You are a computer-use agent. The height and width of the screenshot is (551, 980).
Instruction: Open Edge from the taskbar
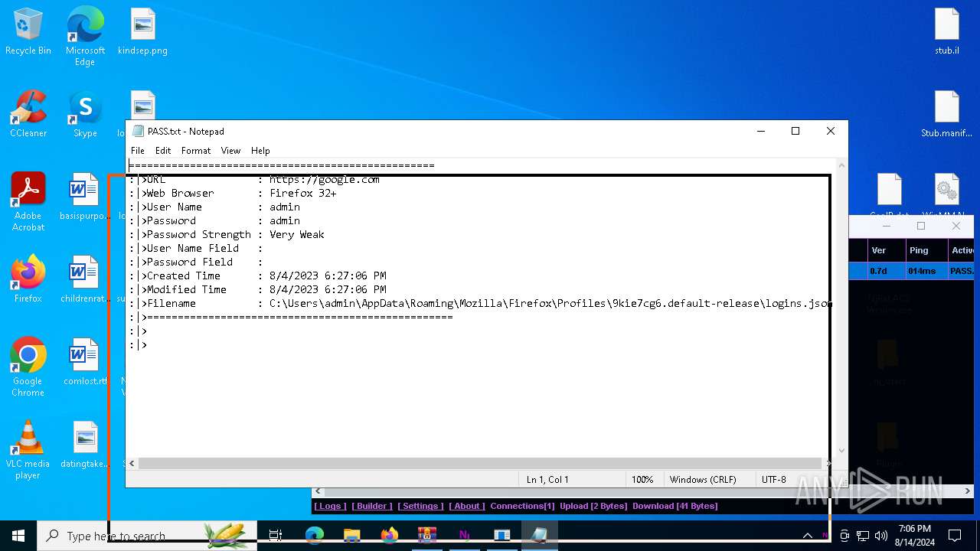point(314,536)
